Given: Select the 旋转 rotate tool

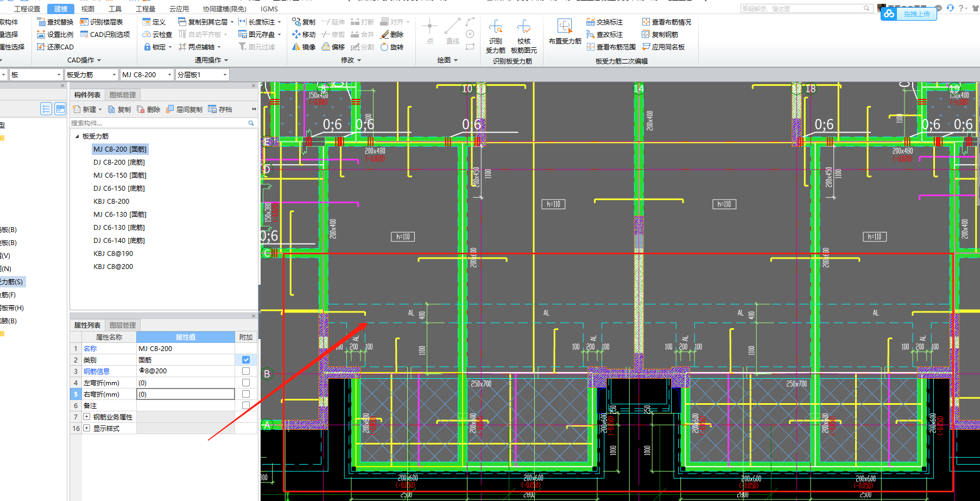Looking at the screenshot, I should [392, 47].
